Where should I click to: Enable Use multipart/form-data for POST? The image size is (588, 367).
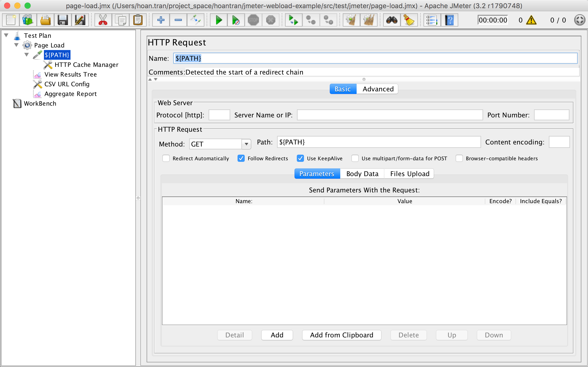click(x=355, y=158)
